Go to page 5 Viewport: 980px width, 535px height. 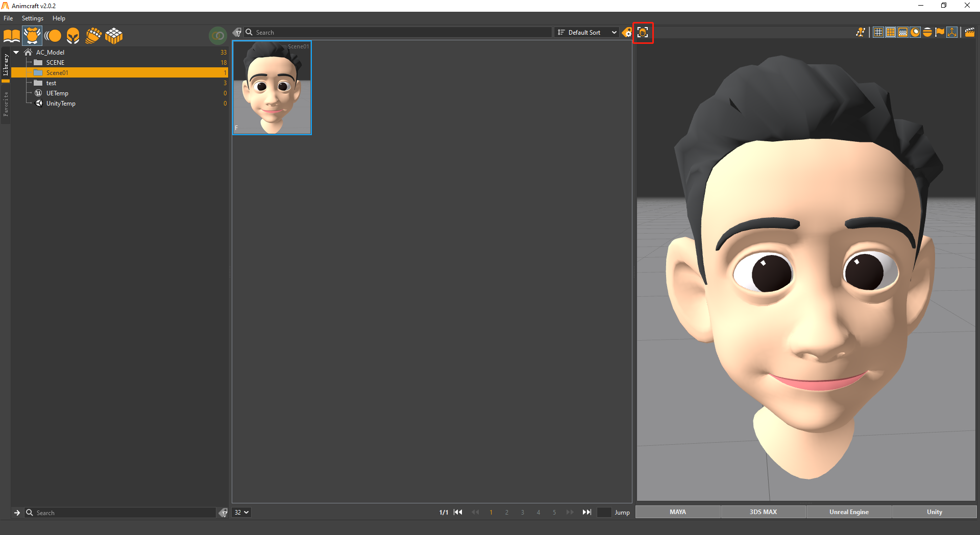[554, 513]
